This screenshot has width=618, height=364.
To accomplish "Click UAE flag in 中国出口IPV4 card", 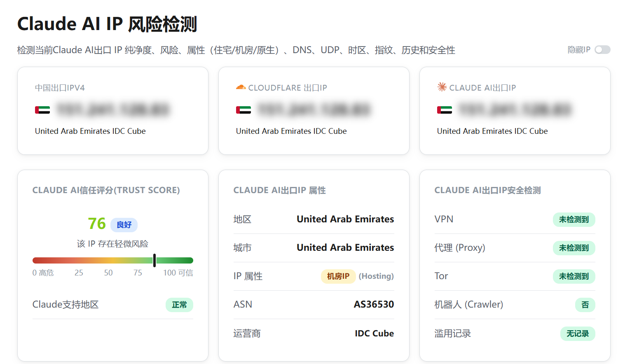I will coord(42,110).
